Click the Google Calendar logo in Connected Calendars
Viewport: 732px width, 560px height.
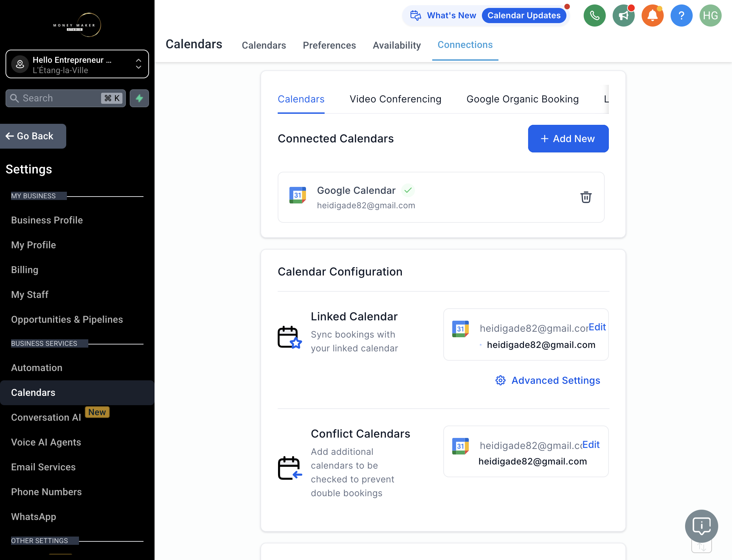click(298, 195)
